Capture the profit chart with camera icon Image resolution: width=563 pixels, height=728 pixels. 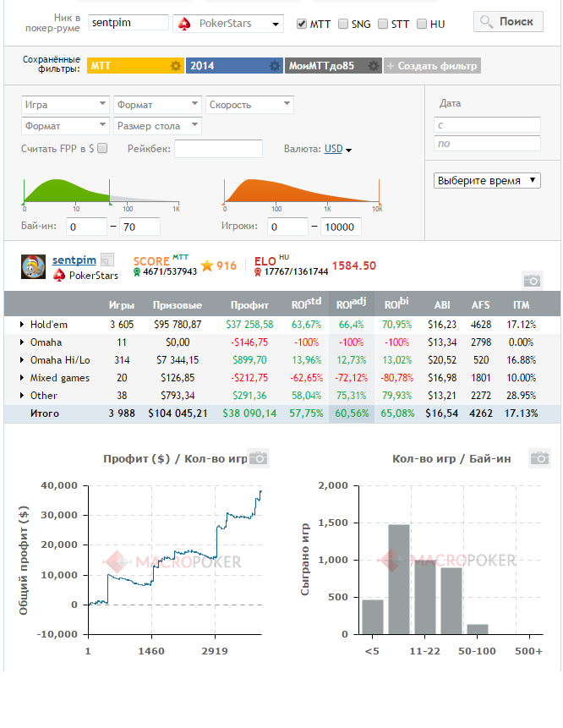(258, 458)
